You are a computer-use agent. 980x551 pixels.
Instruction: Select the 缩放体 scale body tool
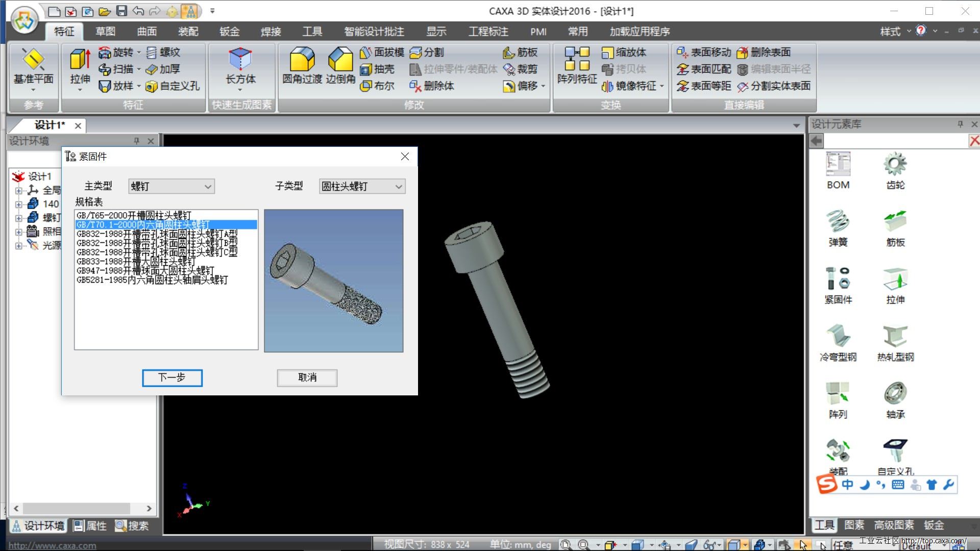[x=624, y=52]
